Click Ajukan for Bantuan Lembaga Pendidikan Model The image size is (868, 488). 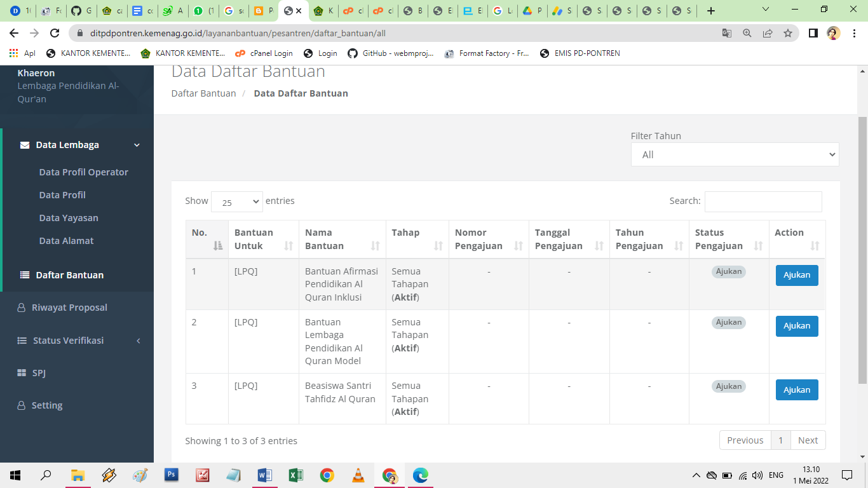797,326
